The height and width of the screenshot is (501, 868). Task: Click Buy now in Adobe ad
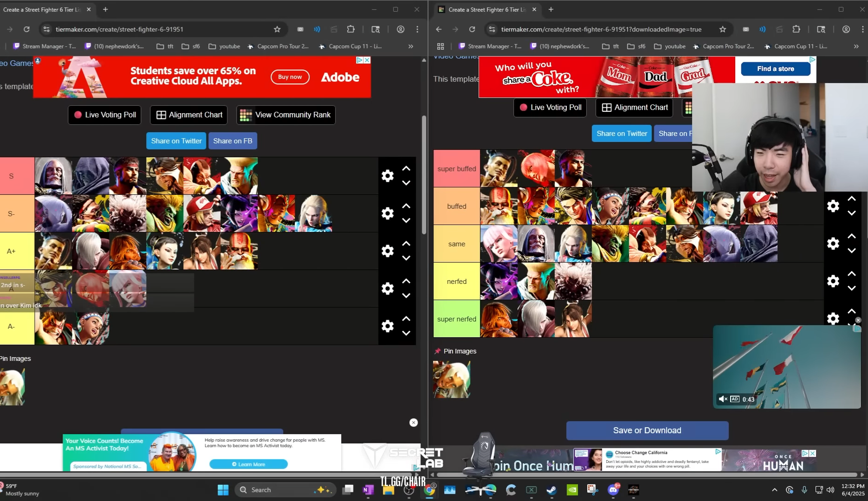tap(290, 77)
